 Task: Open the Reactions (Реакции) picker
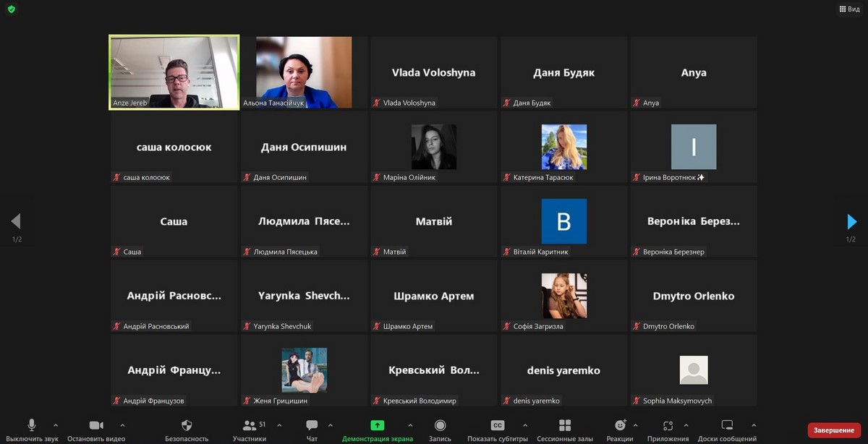[x=620, y=425]
